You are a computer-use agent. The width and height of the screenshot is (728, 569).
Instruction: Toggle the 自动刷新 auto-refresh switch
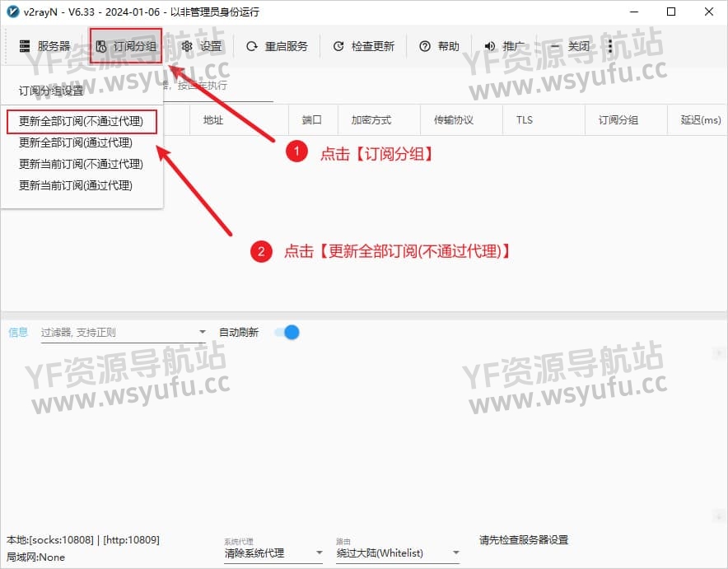[x=287, y=333]
